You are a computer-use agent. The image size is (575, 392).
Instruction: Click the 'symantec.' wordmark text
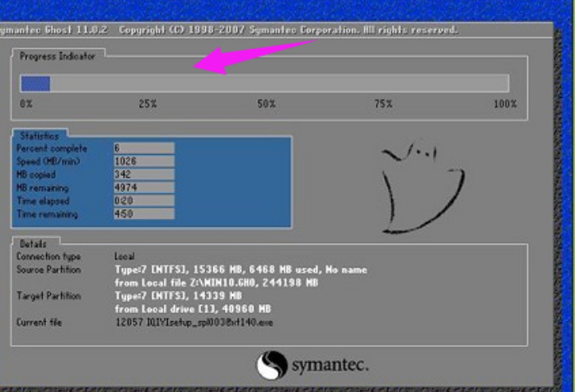click(x=330, y=365)
